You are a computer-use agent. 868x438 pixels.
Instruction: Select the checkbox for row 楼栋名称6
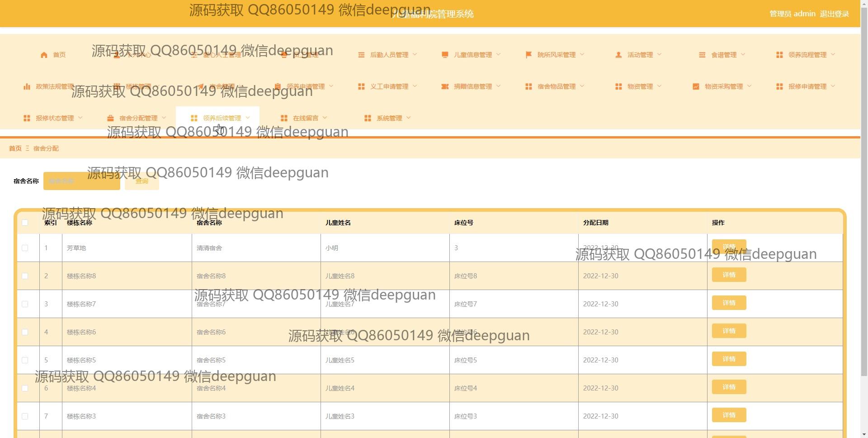click(25, 332)
